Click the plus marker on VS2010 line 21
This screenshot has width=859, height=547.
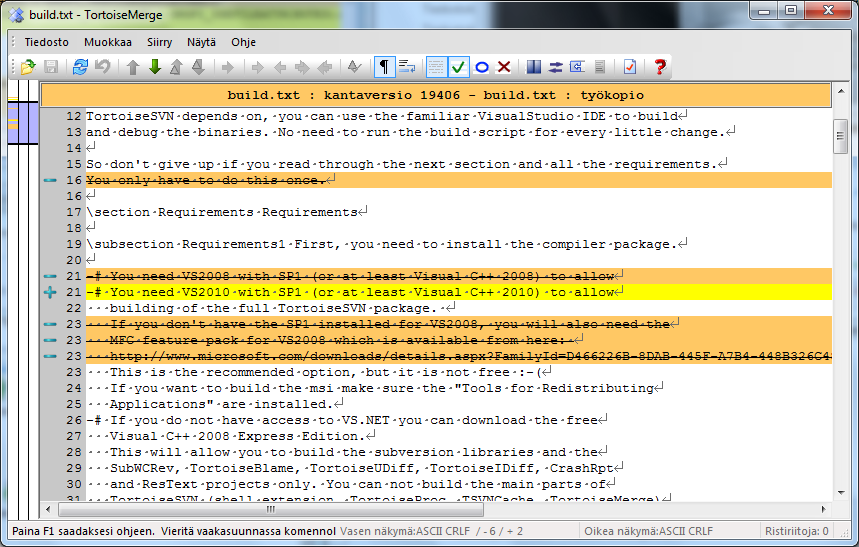[50, 292]
